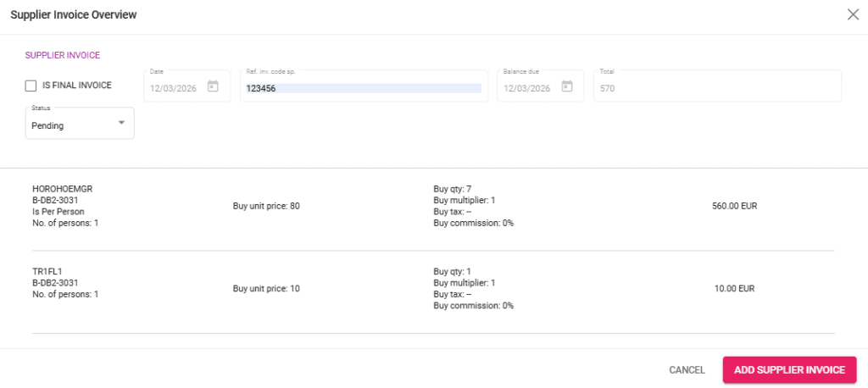This screenshot has height=388, width=868.
Task: Click the 10.00 EUR amount
Action: tap(734, 288)
